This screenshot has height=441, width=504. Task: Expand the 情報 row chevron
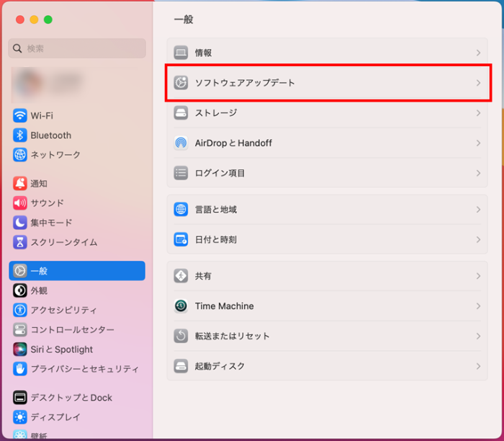click(x=478, y=53)
